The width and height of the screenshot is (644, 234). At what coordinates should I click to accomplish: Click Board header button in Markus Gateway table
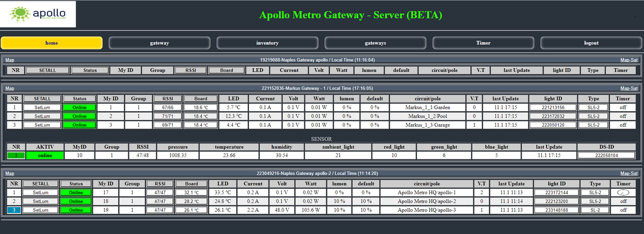click(201, 98)
